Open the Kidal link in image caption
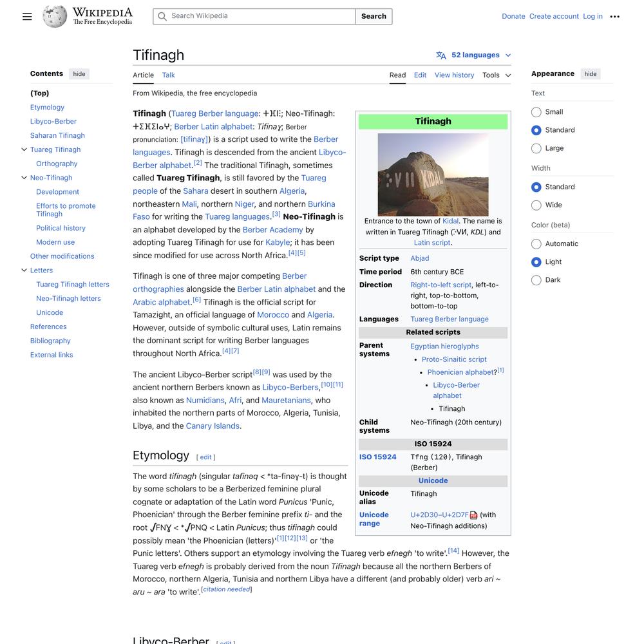The width and height of the screenshot is (644, 644). pyautogui.click(x=450, y=221)
